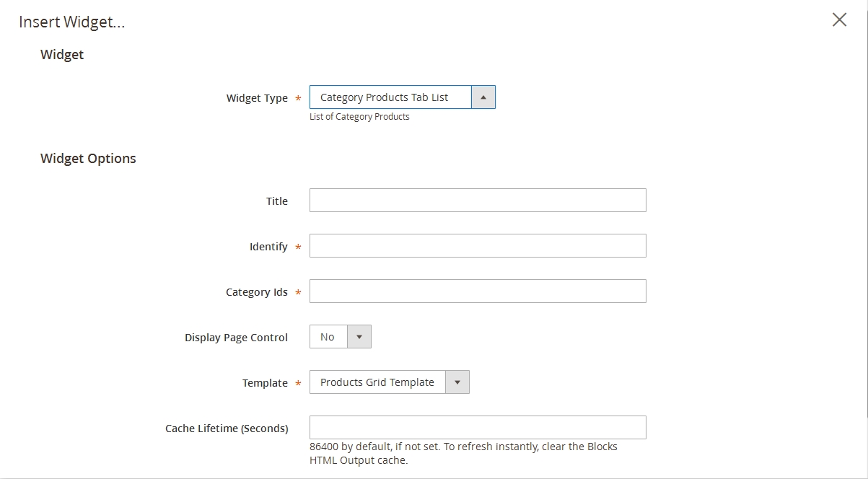Click the Title field label
Viewport: 868px width, 479px height.
pos(277,201)
